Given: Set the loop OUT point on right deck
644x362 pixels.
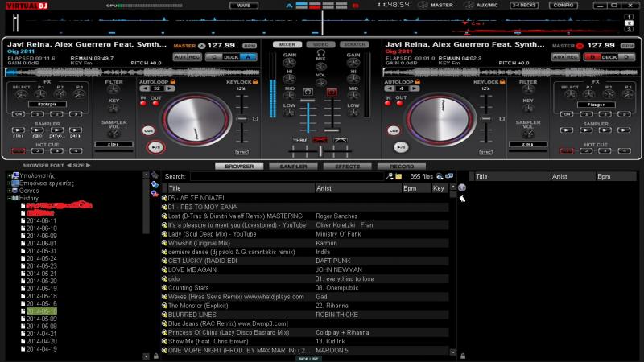Looking at the screenshot, I should (398, 104).
